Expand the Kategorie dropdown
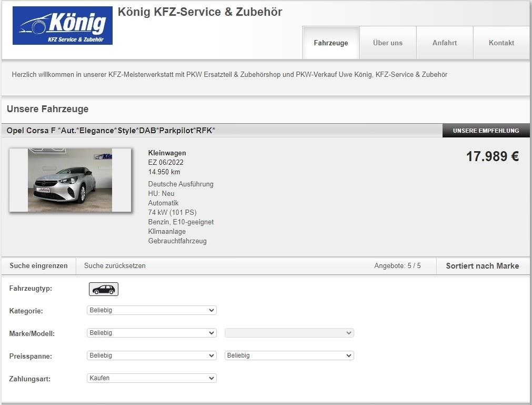 (152, 311)
